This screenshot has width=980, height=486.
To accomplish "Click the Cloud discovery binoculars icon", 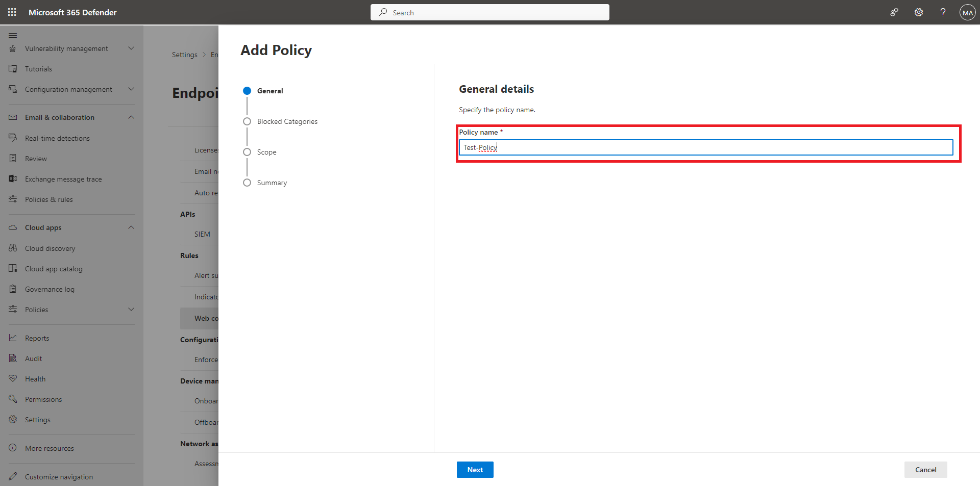I will pos(13,248).
